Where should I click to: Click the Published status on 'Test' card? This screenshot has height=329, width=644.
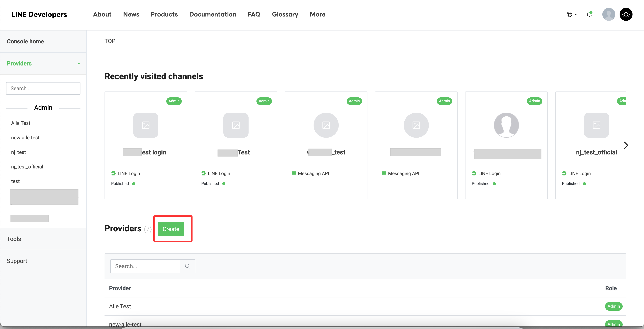pos(213,184)
